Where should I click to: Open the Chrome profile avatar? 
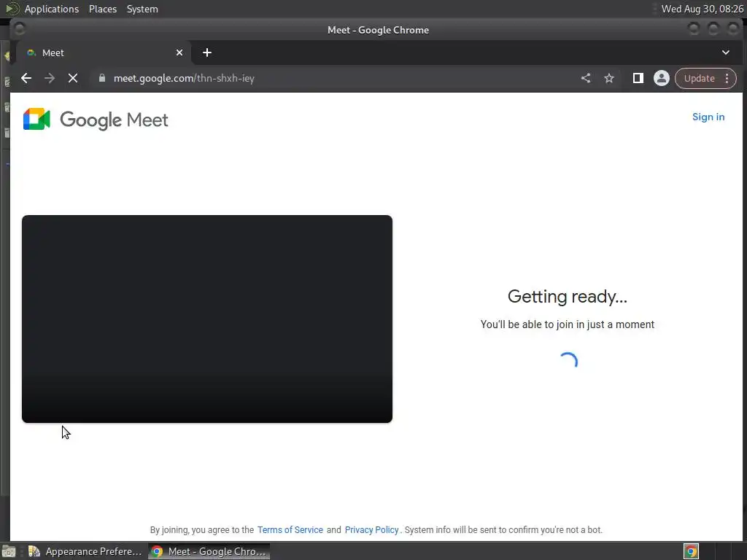661,78
